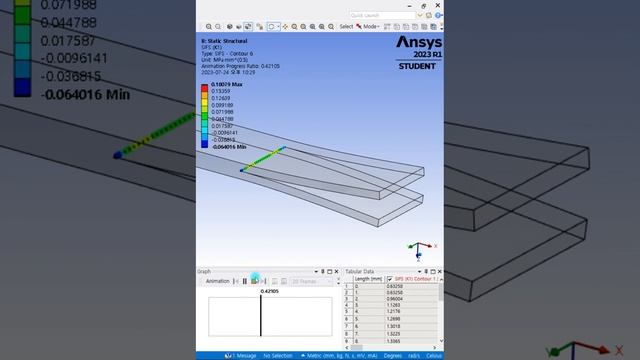Click the blue-tinted last selection filter icon
This screenshot has height=360, width=640.
pyautogui.click(x=433, y=27)
